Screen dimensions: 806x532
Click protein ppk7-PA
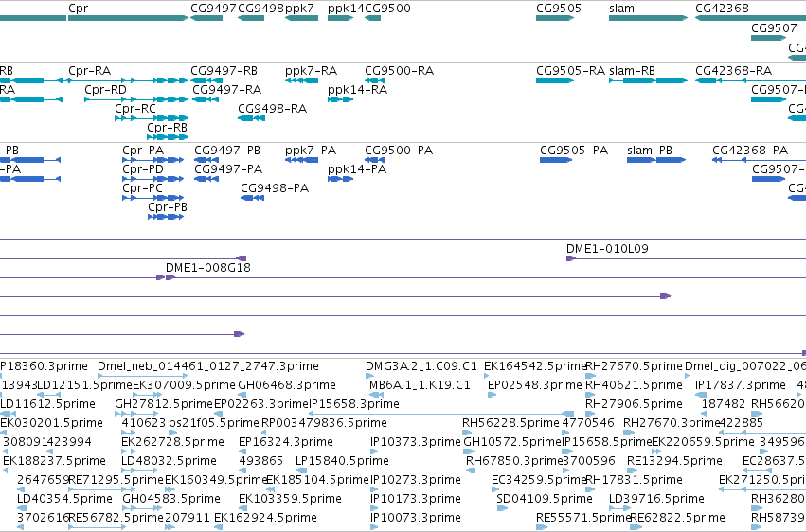coord(302,160)
